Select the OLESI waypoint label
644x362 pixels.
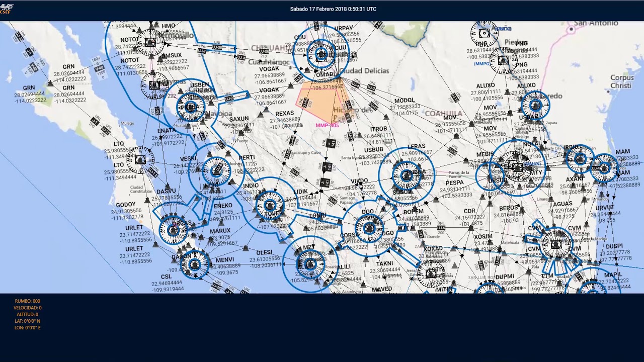[264, 252]
